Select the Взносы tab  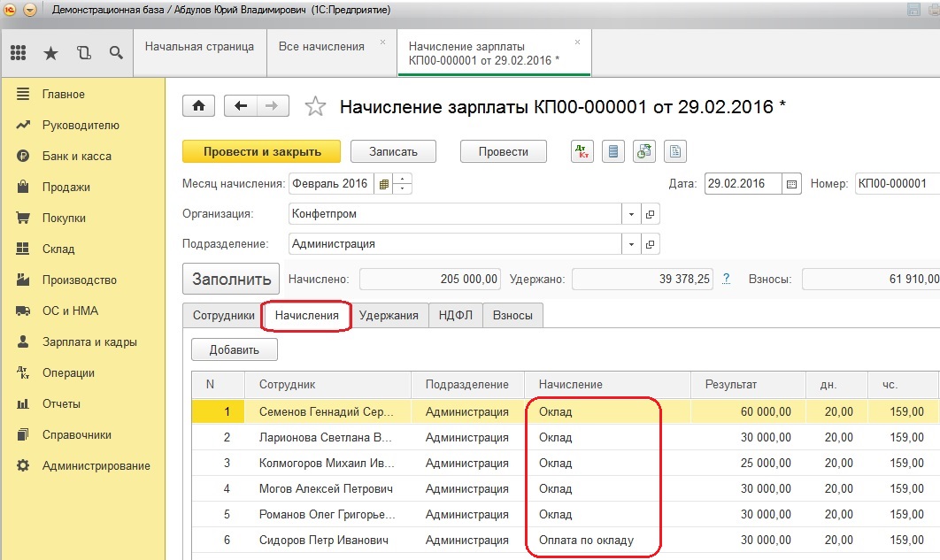[x=512, y=316]
